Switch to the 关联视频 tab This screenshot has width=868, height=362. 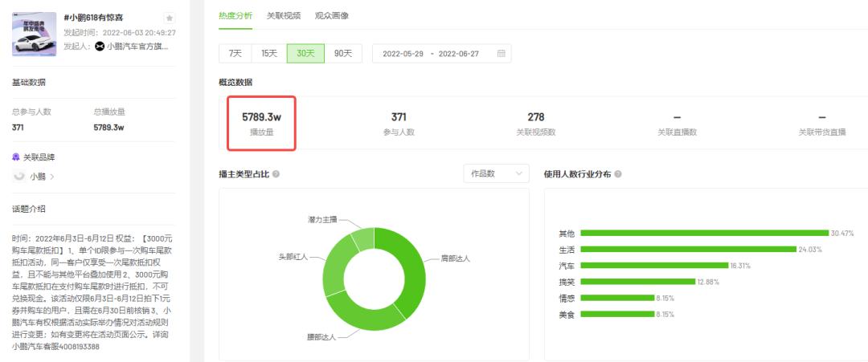(284, 15)
